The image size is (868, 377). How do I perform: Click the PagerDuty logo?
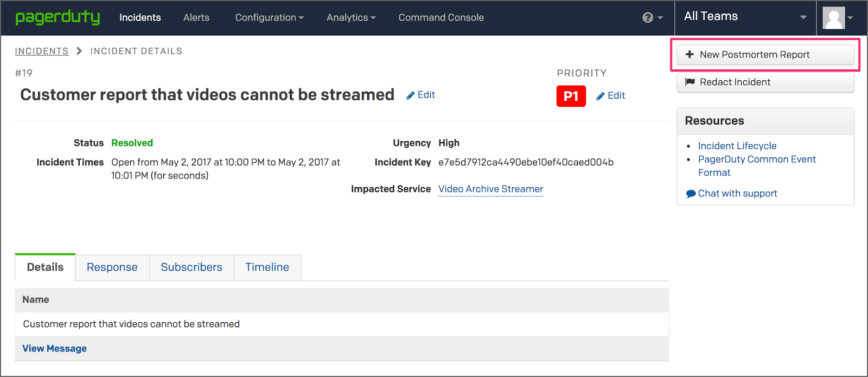tap(58, 17)
